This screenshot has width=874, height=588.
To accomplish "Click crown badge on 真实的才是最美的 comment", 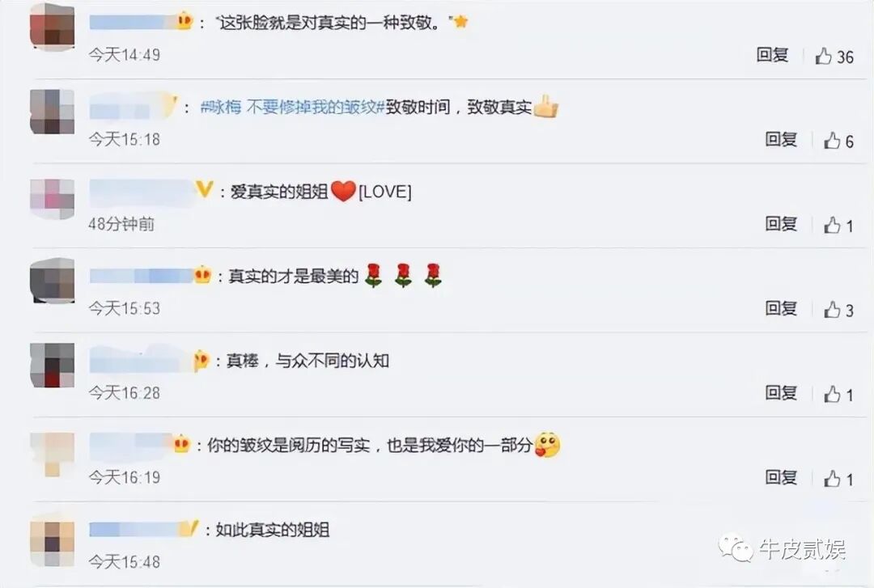I will coord(202,275).
